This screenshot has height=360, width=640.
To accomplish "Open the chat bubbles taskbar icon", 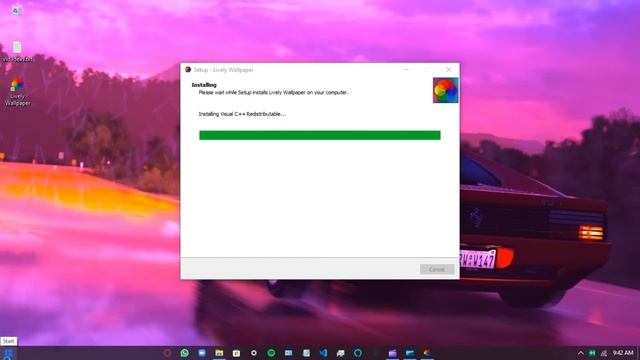I will pyautogui.click(x=340, y=353).
